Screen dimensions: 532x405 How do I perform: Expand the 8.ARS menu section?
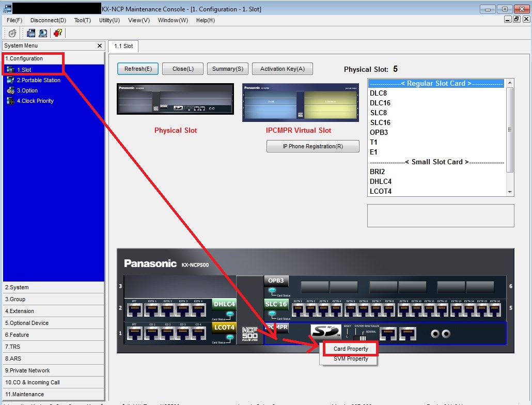click(53, 359)
